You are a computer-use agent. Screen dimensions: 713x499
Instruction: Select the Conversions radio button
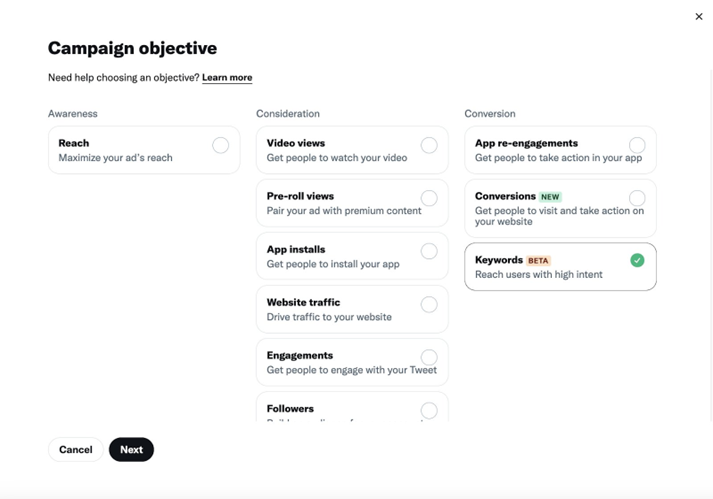(637, 198)
